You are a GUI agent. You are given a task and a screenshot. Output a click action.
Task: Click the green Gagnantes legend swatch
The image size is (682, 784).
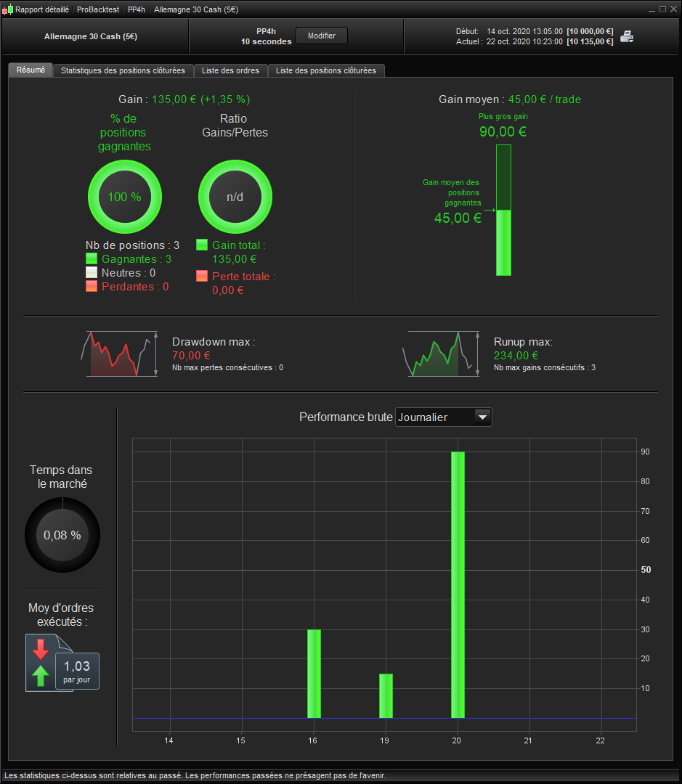(91, 258)
